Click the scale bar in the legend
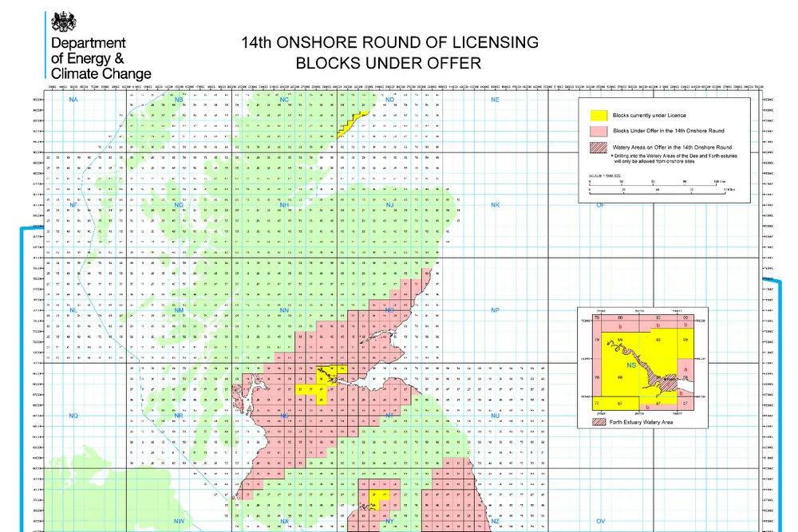 [661, 183]
